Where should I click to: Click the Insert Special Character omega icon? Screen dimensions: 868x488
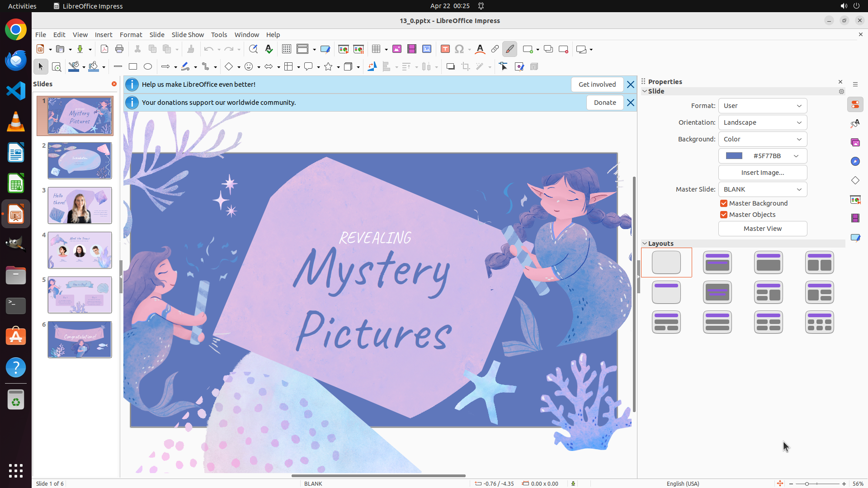pos(459,49)
